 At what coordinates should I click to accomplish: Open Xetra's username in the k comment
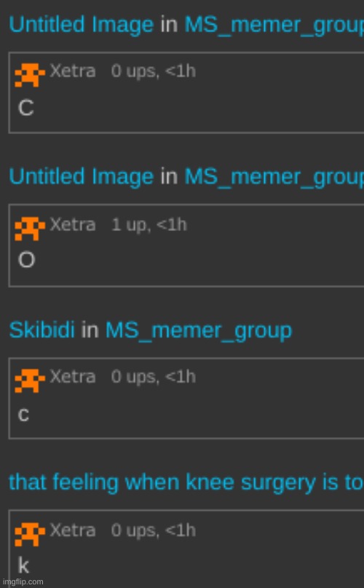tap(73, 530)
